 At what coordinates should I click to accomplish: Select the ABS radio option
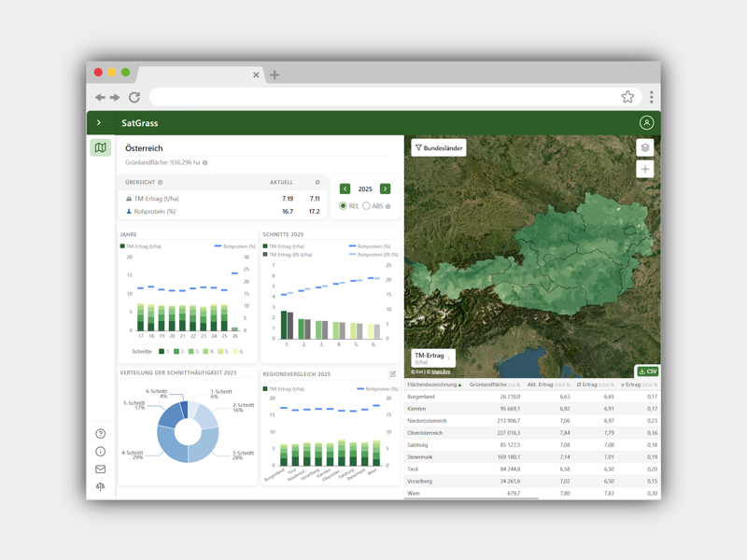pos(366,206)
